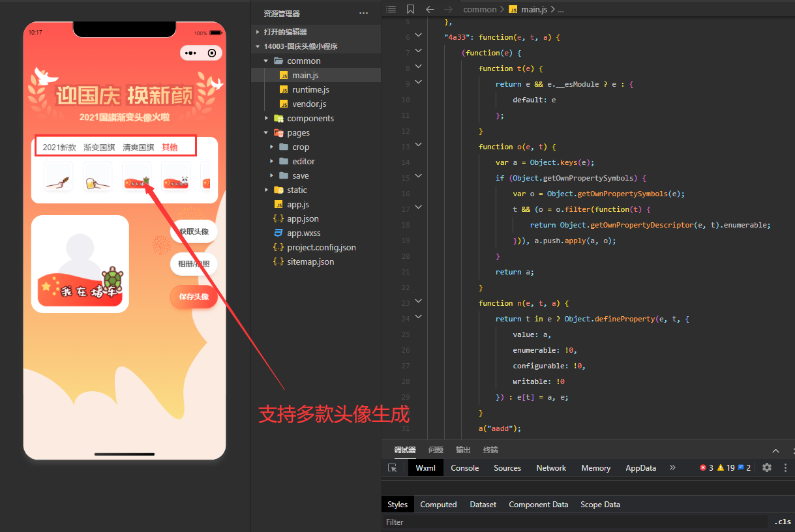This screenshot has height=532, width=795.
Task: Collapse the pages folder
Action: 316,132
